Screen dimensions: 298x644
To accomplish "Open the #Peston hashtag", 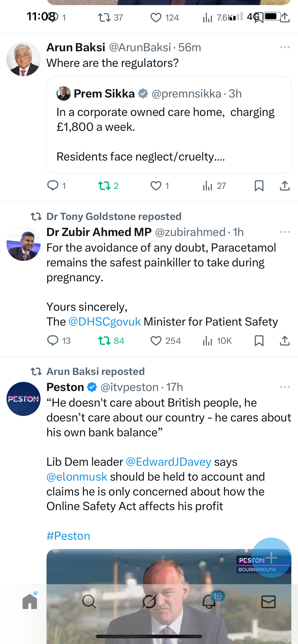I will (x=68, y=536).
